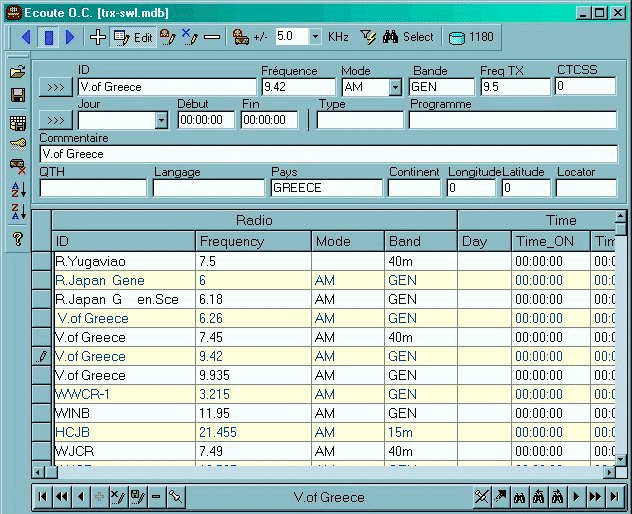Screen dimensions: 632x514
Task: Click the Select binoculars button
Action: pos(408,37)
